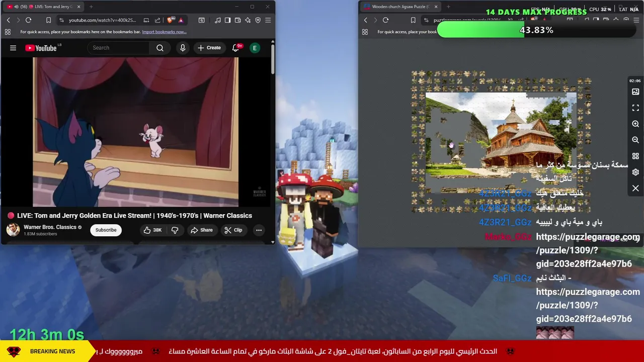Viewport: 644px width, 362px height.
Task: Open Brave Shields in YouTube window
Action: [x=171, y=20]
